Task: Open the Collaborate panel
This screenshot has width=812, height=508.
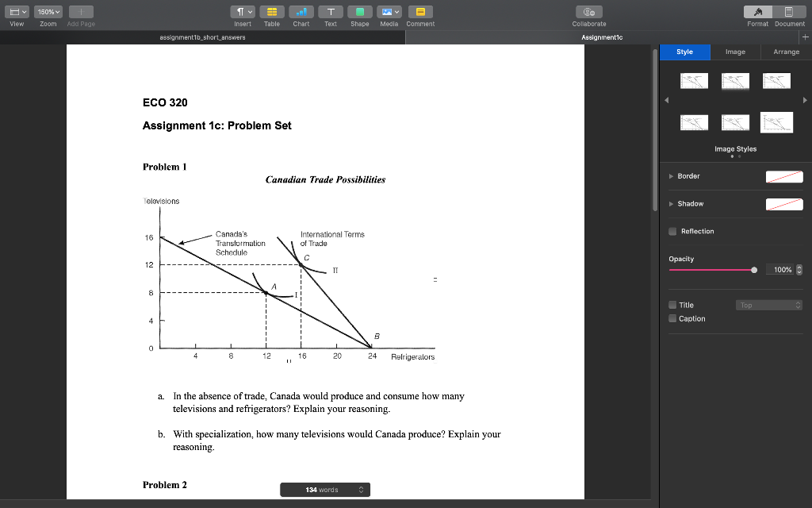Action: pyautogui.click(x=588, y=11)
